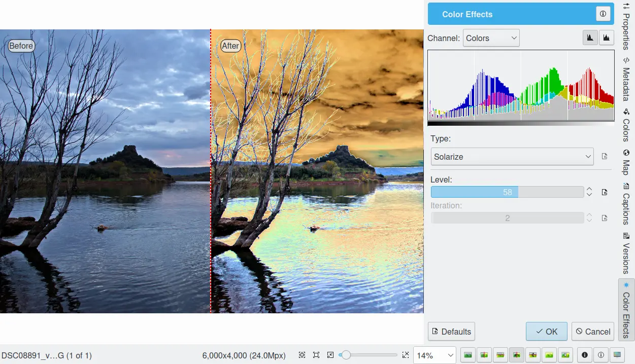Image resolution: width=635 pixels, height=364 pixels.
Task: Open the Channel dropdown showing Colors
Action: coord(491,38)
